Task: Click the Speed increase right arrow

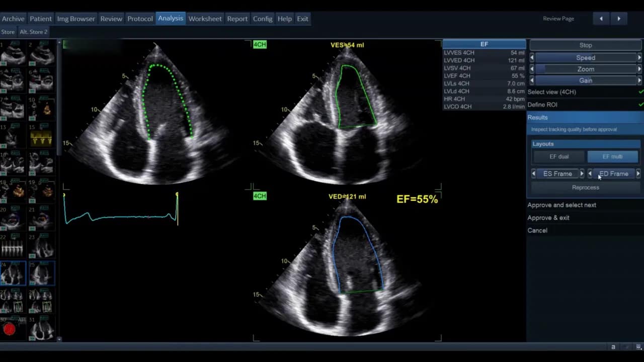Action: (639, 58)
